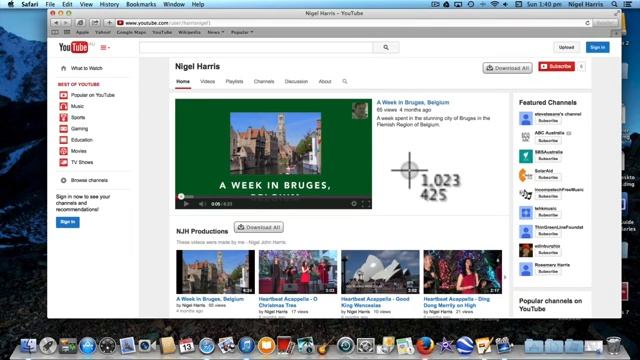Open Safari Bookmarks menu

click(141, 4)
